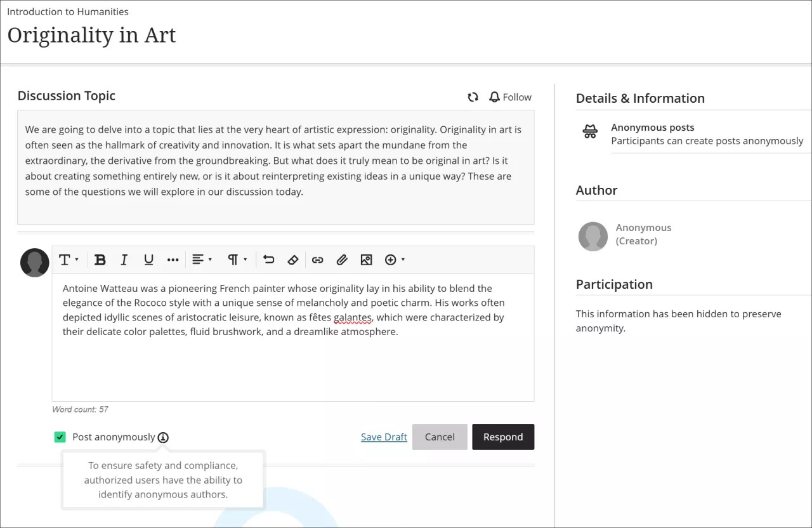Apply italic formatting to the text
The height and width of the screenshot is (528, 812).
[124, 260]
